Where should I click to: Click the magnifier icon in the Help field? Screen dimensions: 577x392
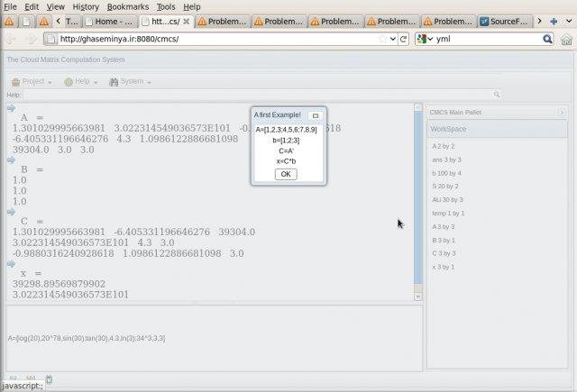point(497,95)
